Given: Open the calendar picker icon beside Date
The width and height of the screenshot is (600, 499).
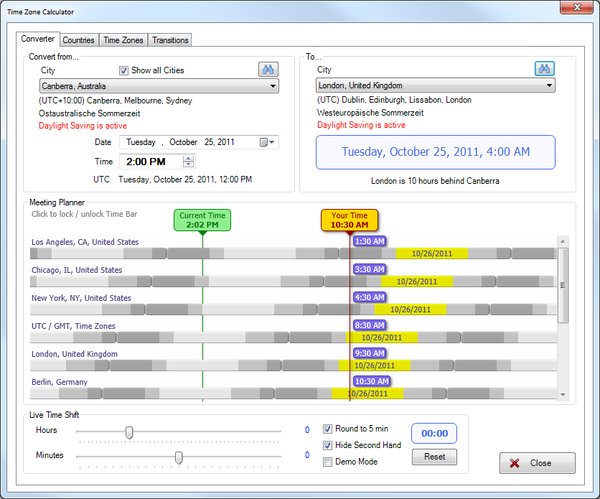Looking at the screenshot, I should click(264, 142).
